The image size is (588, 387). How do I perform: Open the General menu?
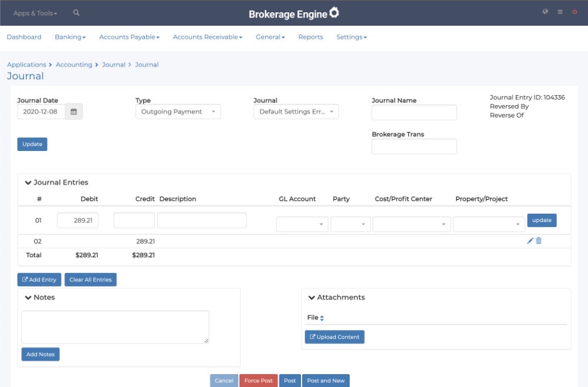[271, 37]
